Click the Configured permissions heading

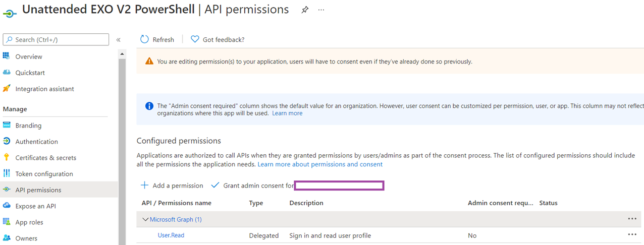[179, 141]
